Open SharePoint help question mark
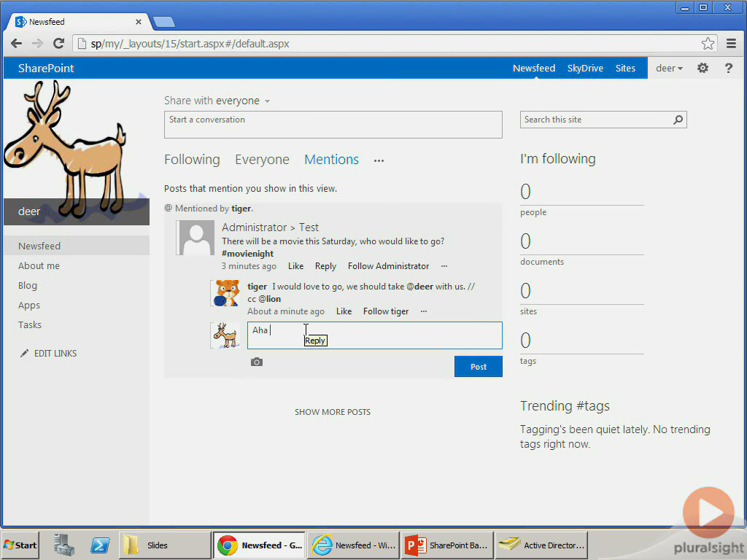This screenshot has width=747, height=560. pos(729,68)
